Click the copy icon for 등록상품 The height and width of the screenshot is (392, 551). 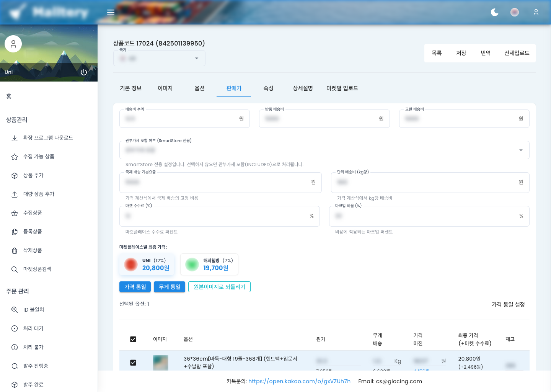(15, 232)
